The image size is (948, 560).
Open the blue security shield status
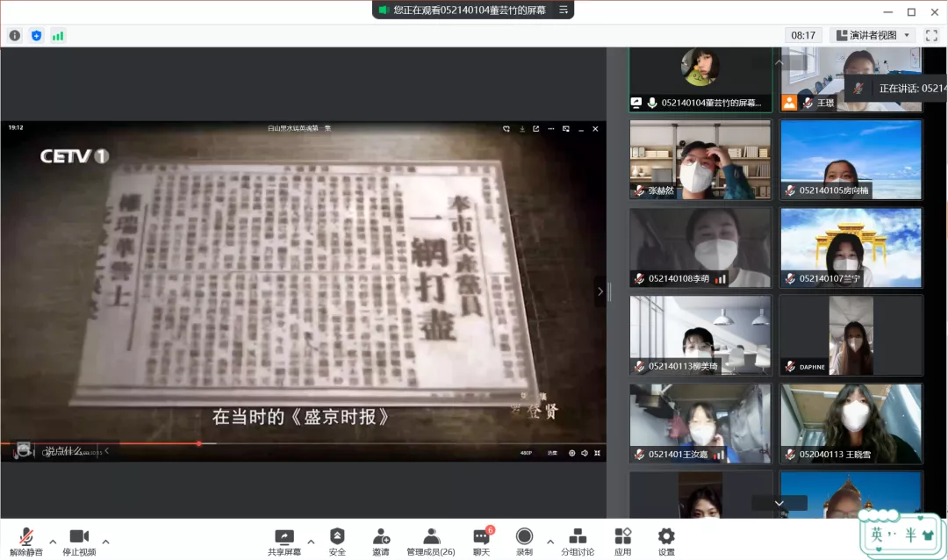point(36,36)
